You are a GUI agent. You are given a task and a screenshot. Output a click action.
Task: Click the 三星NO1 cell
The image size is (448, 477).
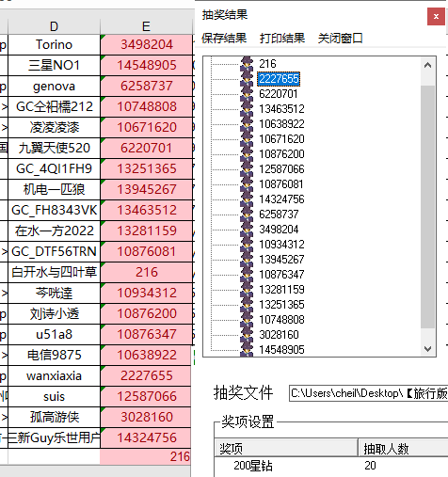point(54,65)
